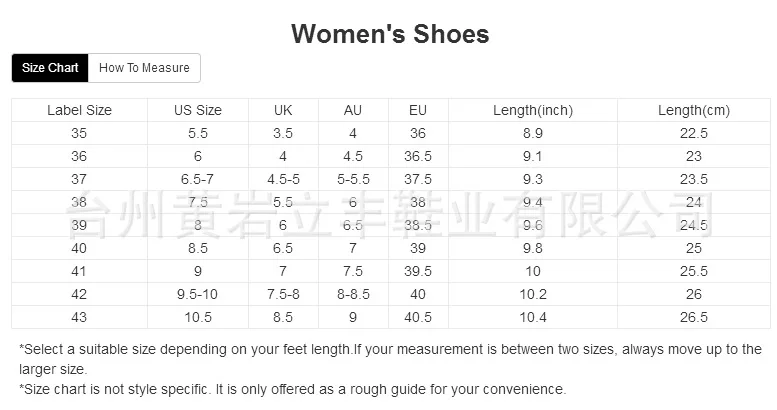Click the Label Size column header
The width and height of the screenshot is (777, 410).
pyautogui.click(x=79, y=110)
